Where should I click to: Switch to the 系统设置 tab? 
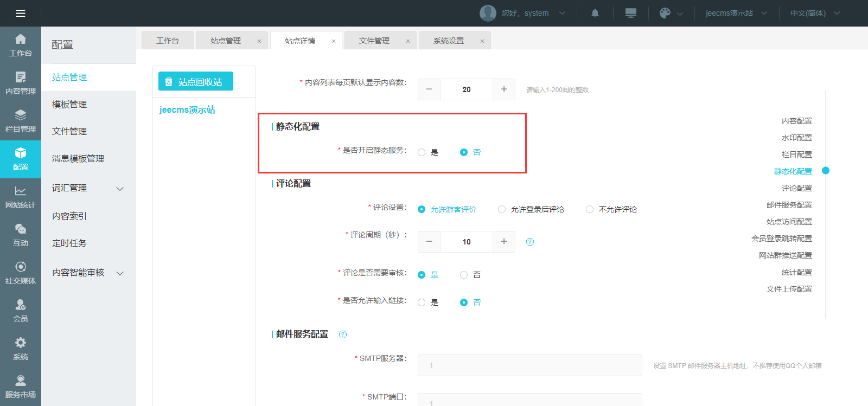pyautogui.click(x=449, y=41)
